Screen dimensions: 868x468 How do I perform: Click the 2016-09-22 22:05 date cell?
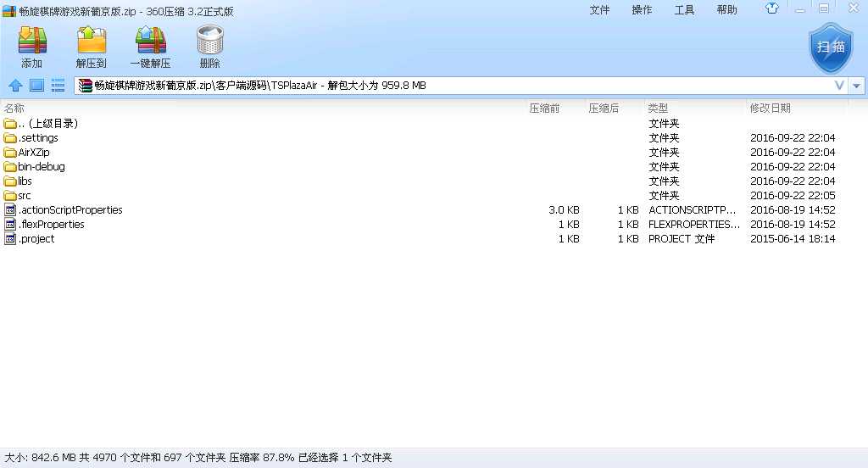click(x=793, y=196)
